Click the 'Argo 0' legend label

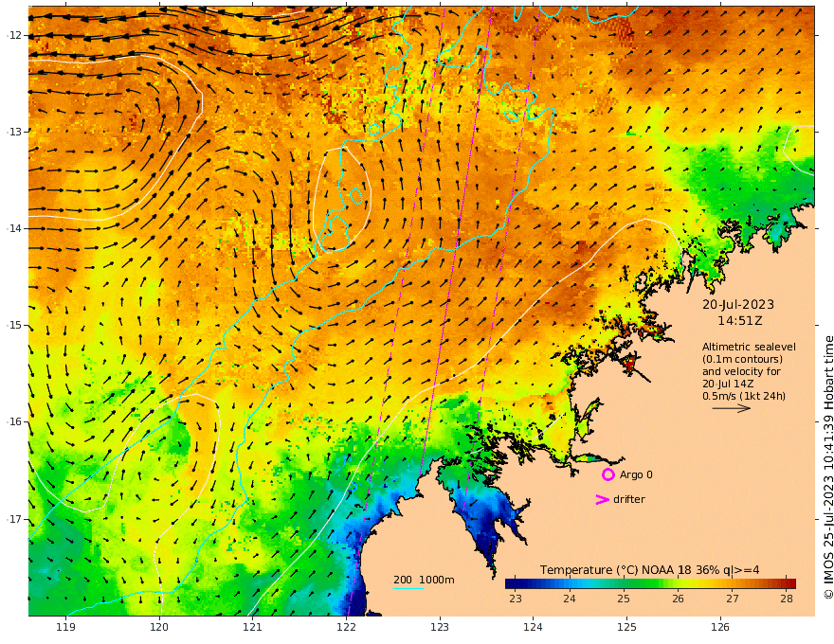636,474
